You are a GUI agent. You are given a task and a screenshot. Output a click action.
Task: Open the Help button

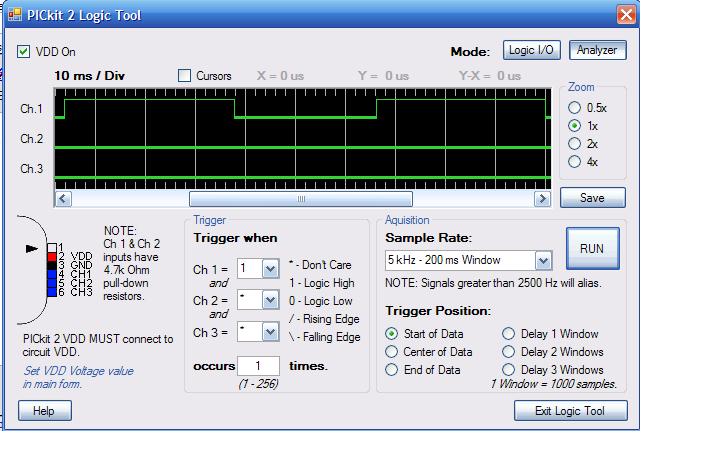(x=45, y=411)
